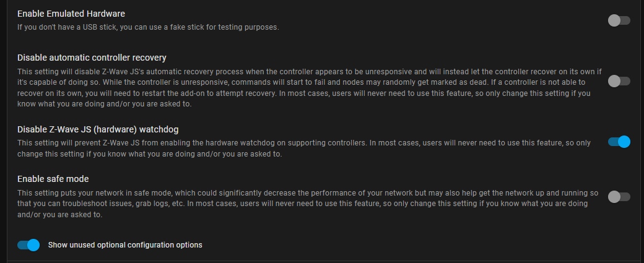Turn on the Enable Emulated Hardware switch
This screenshot has height=263, width=644.
(x=619, y=20)
